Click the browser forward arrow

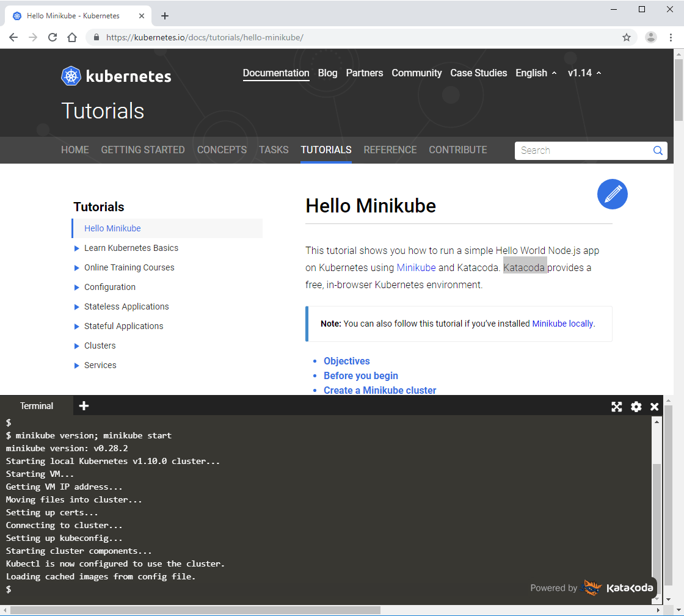coord(33,37)
